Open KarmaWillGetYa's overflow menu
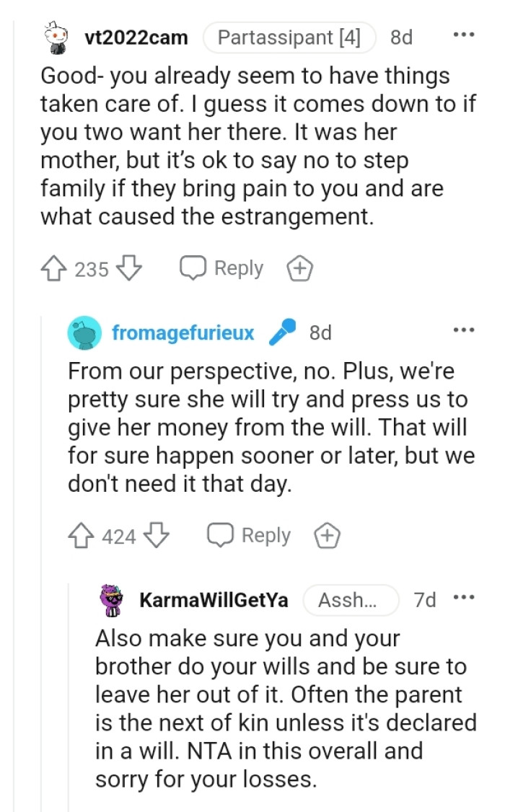 pyautogui.click(x=463, y=597)
